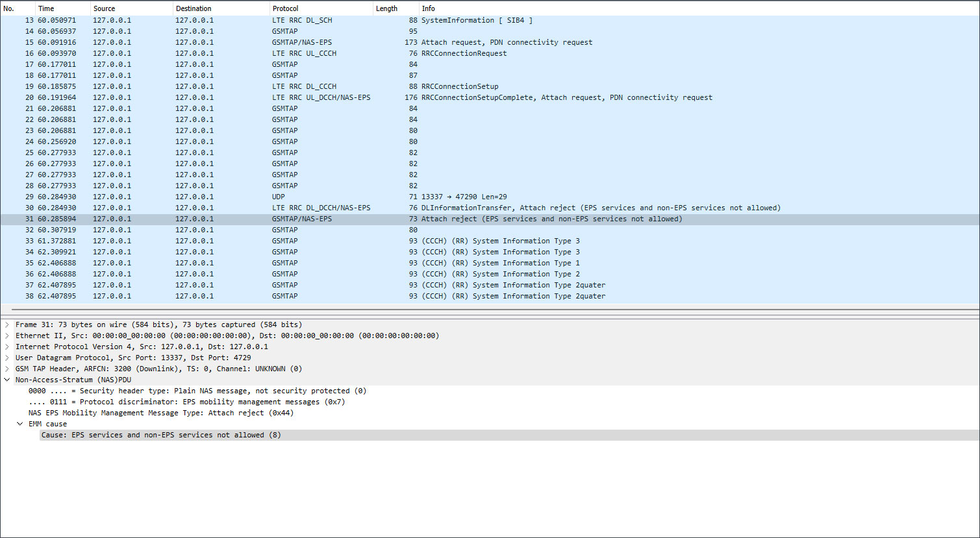This screenshot has width=980, height=538.
Task: Expand the User Datagram Protocol layer
Action: [x=7, y=358]
